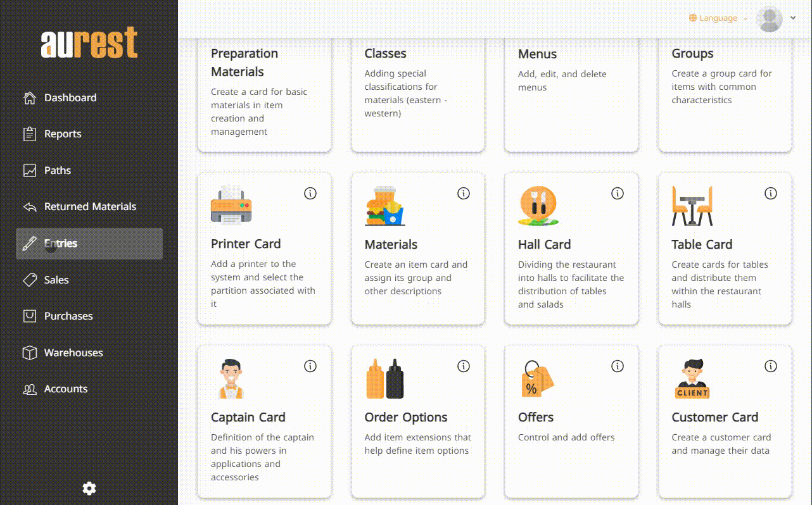Click the aurest logo

(x=89, y=44)
